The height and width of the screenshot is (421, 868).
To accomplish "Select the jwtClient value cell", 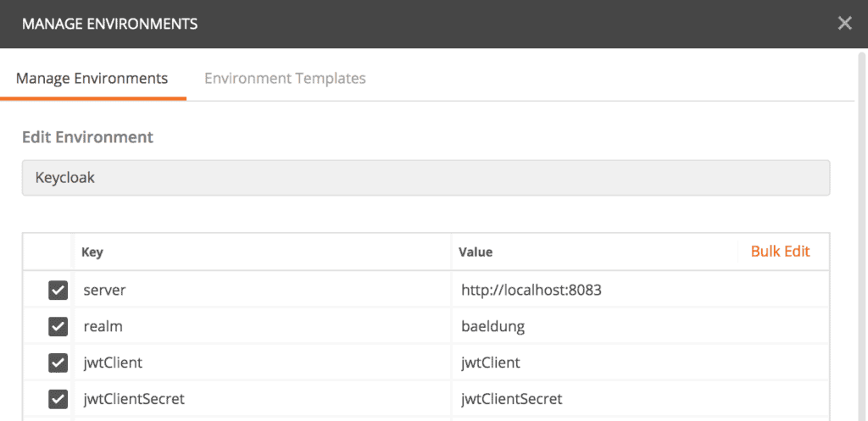I will click(641, 363).
